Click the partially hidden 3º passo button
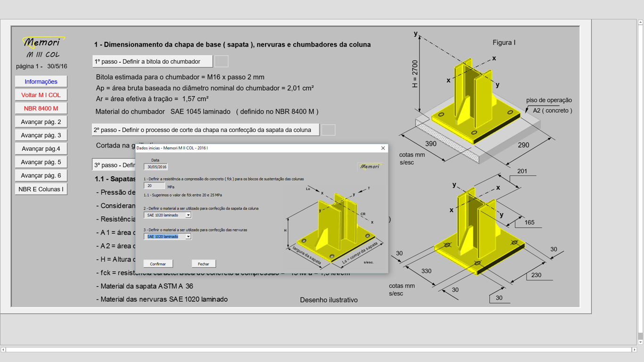The height and width of the screenshot is (362, 644). [x=114, y=165]
